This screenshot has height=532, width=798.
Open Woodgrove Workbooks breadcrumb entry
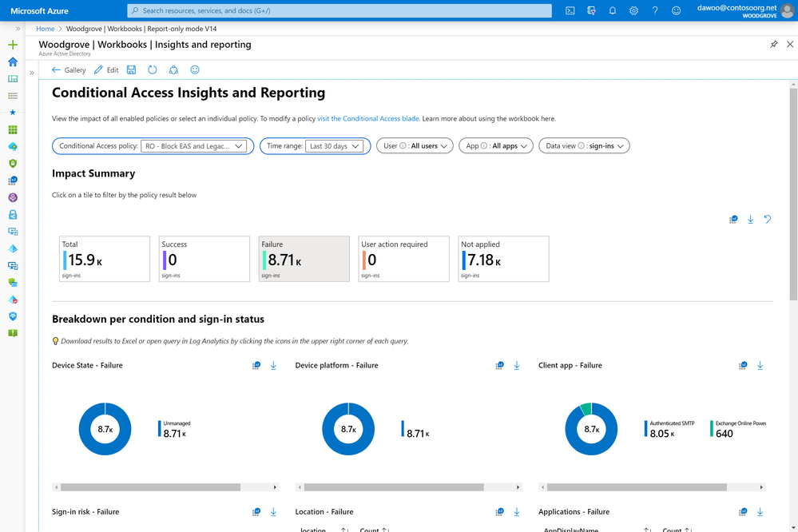(141, 29)
